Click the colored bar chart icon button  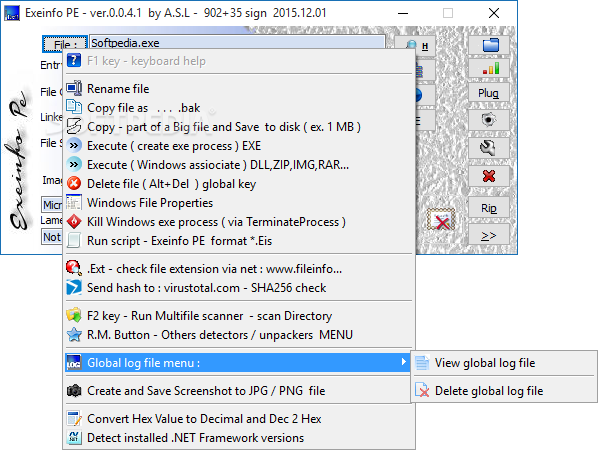click(489, 69)
